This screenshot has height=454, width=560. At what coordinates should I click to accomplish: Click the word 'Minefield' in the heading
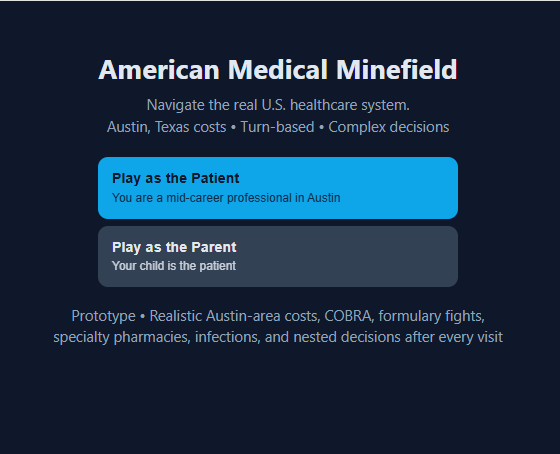point(396,70)
